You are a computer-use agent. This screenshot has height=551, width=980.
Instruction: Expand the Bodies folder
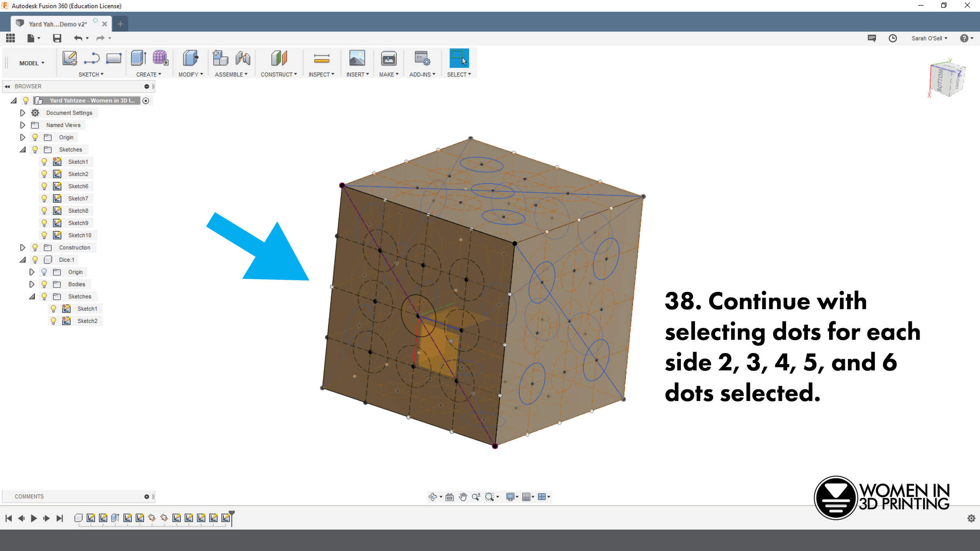click(x=32, y=284)
